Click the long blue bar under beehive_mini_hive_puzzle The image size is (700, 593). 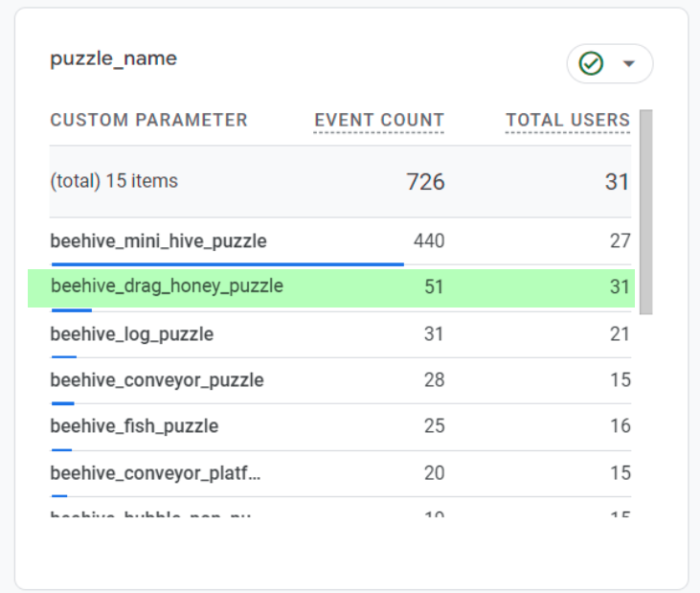[227, 263]
